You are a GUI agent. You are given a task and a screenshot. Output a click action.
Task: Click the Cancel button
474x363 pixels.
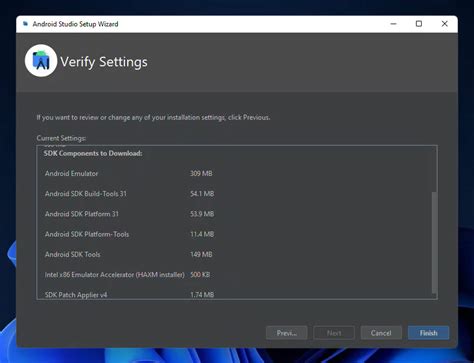tap(381, 333)
